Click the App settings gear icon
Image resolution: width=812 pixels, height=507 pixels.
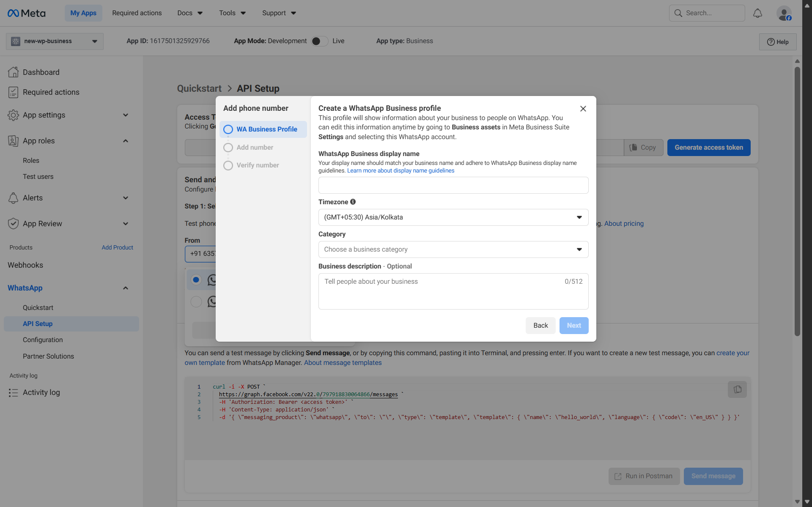(13, 115)
